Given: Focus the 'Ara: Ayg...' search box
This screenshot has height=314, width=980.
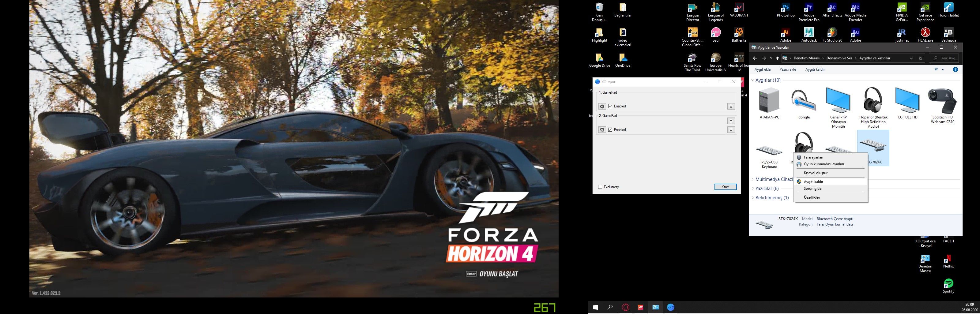Looking at the screenshot, I should tap(944, 58).
